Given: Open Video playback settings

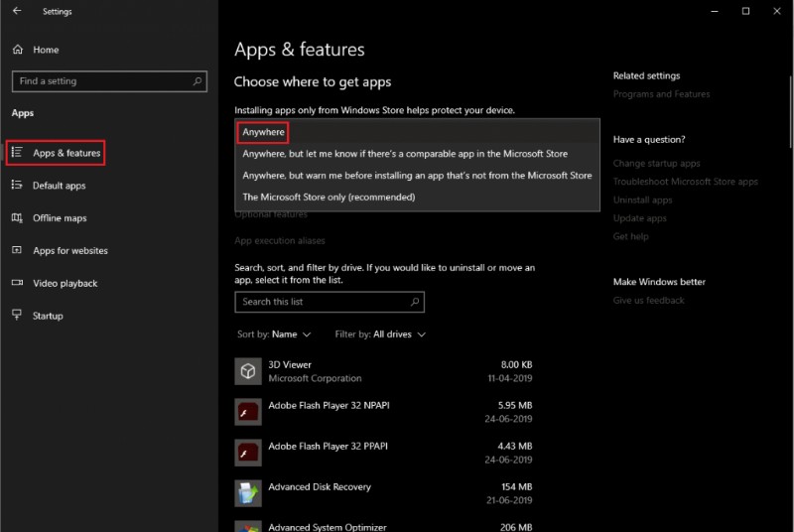Looking at the screenshot, I should click(x=65, y=283).
